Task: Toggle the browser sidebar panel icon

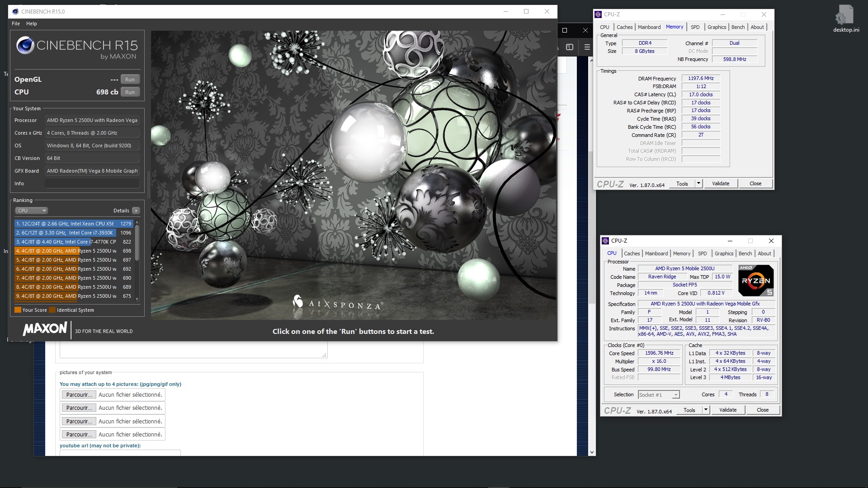Action: tap(570, 47)
